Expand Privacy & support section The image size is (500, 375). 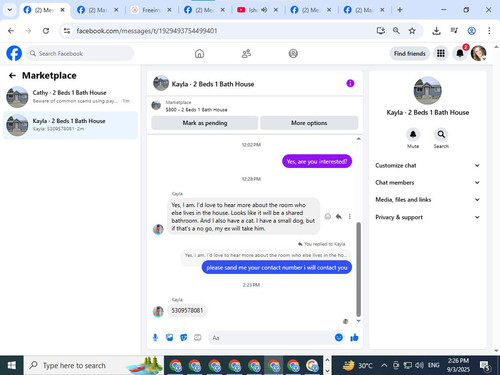(428, 217)
